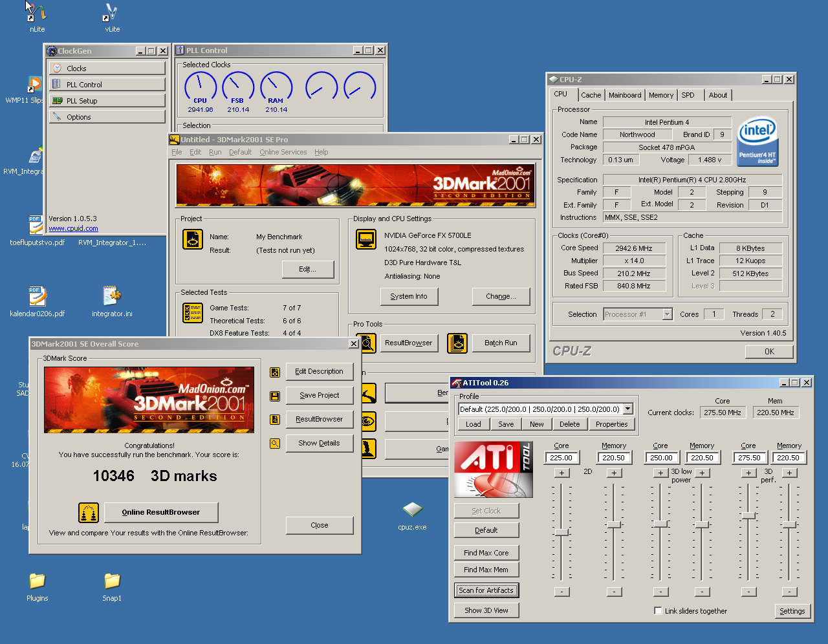Click the Change... display settings button

(501, 296)
